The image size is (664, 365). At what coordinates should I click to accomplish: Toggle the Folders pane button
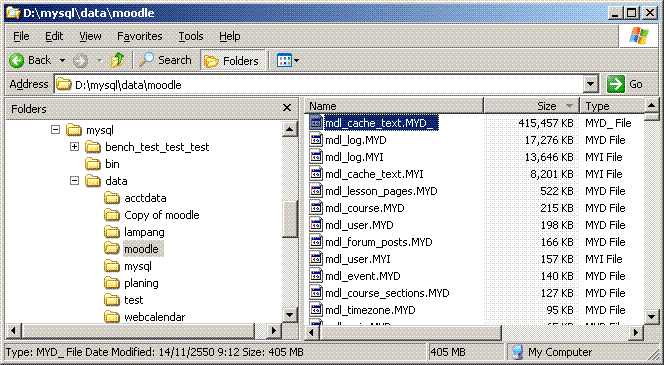pyautogui.click(x=233, y=61)
